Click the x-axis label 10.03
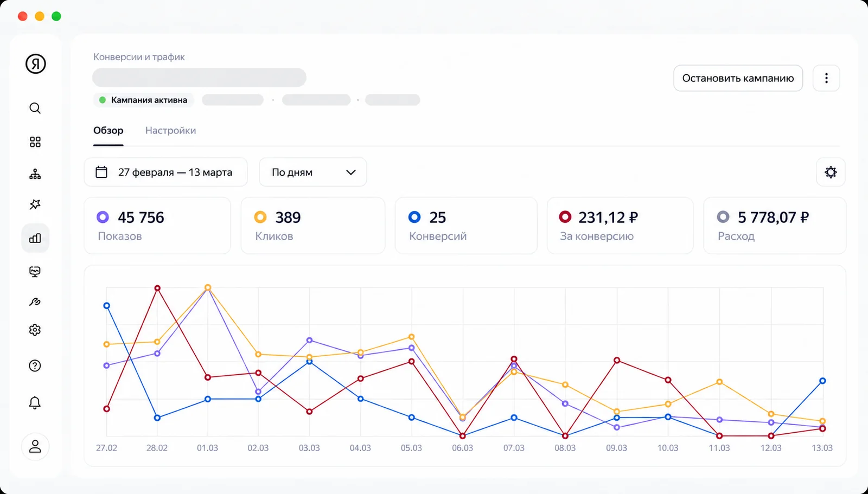Screen dimensions: 868x494 (668, 448)
